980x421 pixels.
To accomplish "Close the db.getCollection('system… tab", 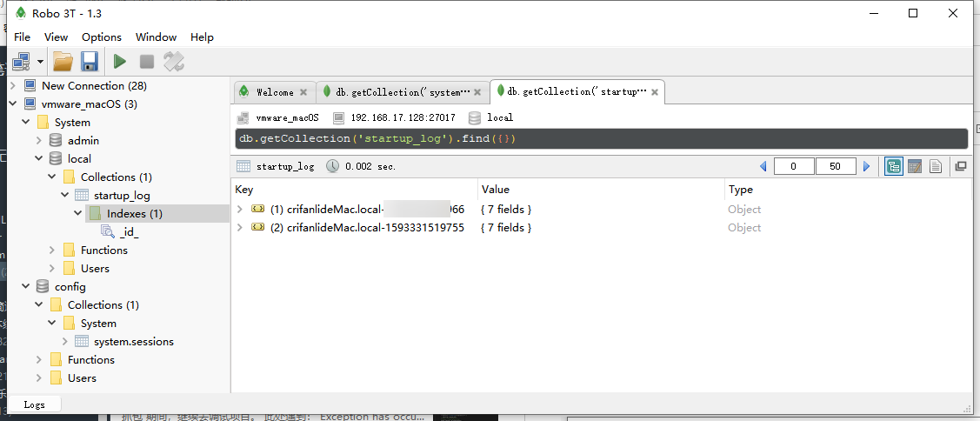I will coord(477,92).
